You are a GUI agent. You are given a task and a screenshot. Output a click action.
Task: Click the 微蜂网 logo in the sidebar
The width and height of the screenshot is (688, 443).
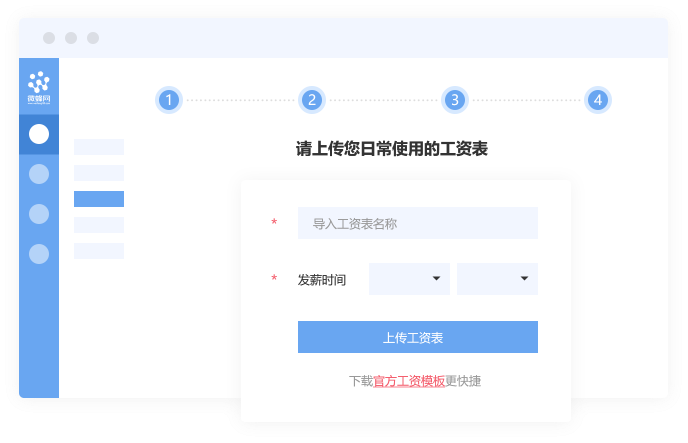(x=39, y=87)
